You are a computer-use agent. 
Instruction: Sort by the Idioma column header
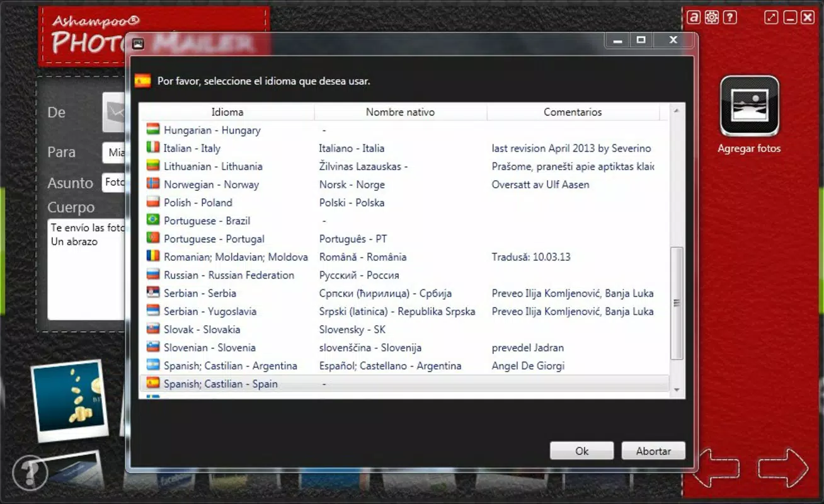pyautogui.click(x=227, y=112)
